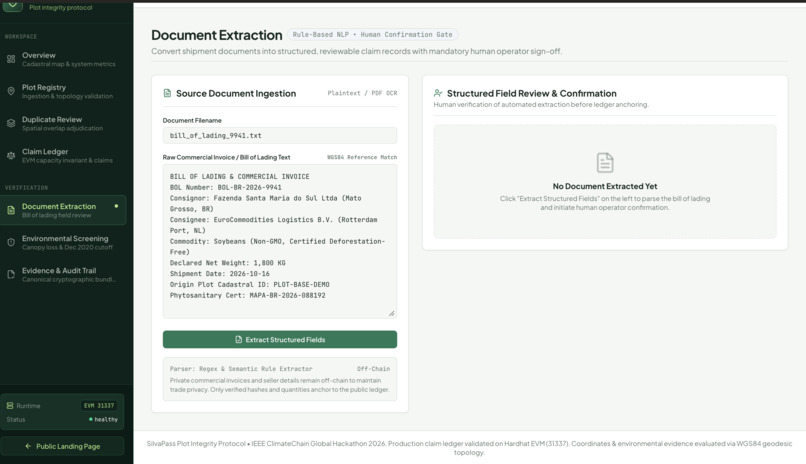
Task: Open the Claim Ledger page
Action: click(63, 156)
